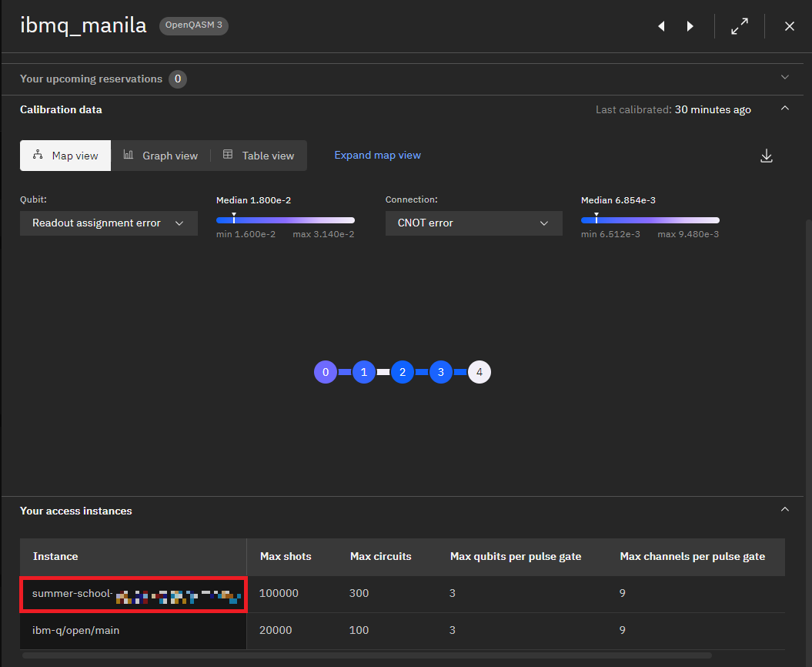Click the min 6.512e-3 value

(610, 234)
